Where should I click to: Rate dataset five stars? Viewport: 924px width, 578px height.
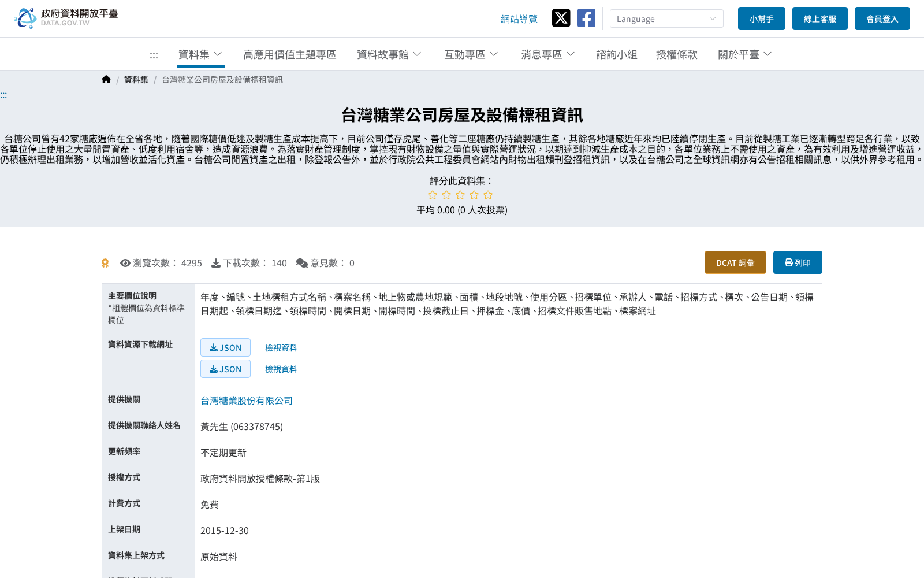pos(488,195)
